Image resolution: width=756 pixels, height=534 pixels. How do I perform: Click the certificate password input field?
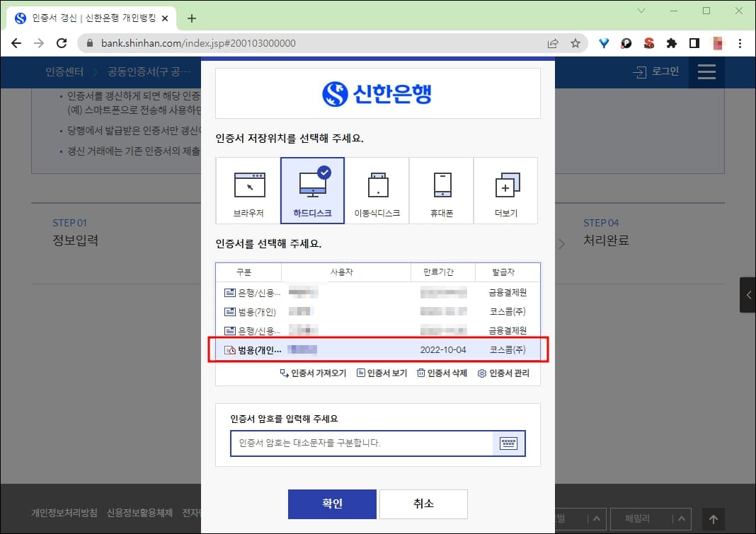(x=354, y=443)
